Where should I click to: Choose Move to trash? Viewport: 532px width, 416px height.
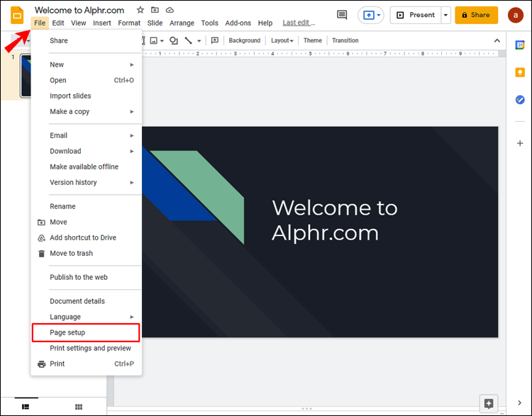tap(86, 253)
